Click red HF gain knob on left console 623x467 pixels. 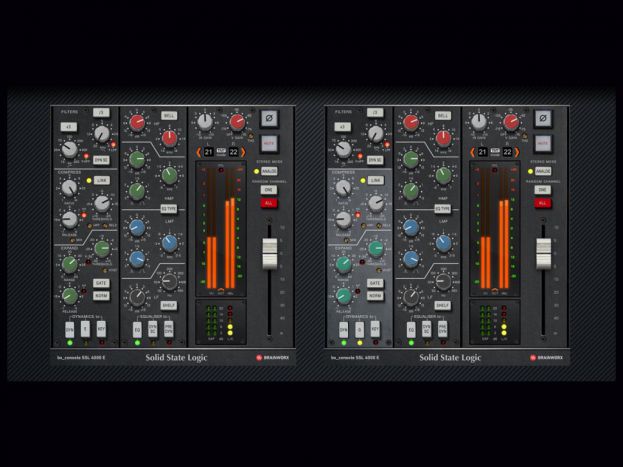[137, 123]
